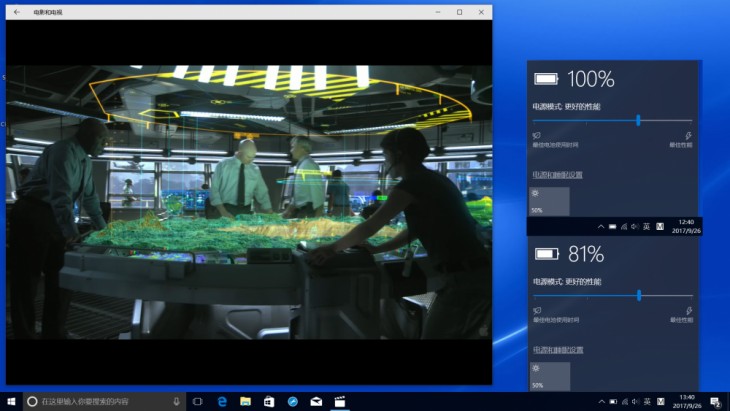730x411 pixels.
Task: Toggle the 50% brightness tile in the 81% panel
Action: 550,376
